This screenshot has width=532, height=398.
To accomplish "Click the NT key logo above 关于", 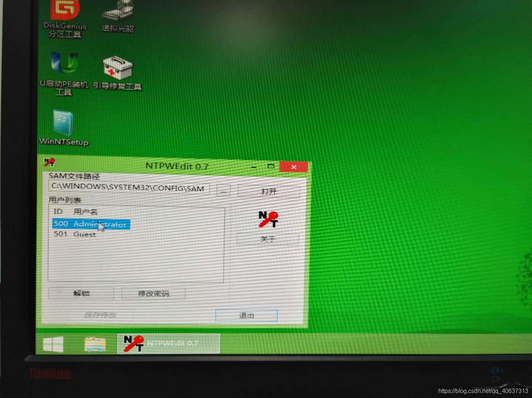I will (x=268, y=219).
